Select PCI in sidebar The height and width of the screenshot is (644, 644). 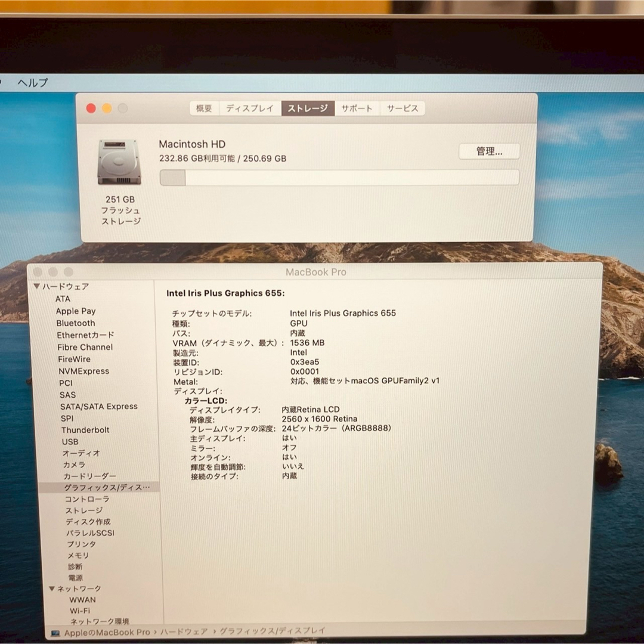[x=66, y=383]
